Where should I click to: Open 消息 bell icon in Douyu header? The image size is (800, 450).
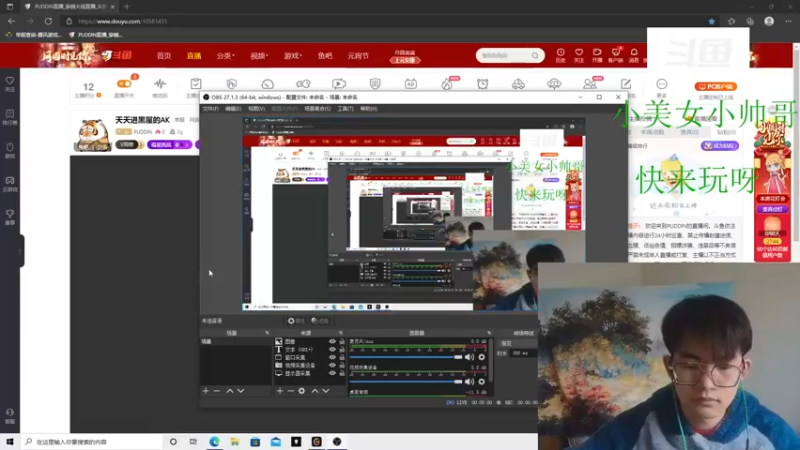click(634, 55)
